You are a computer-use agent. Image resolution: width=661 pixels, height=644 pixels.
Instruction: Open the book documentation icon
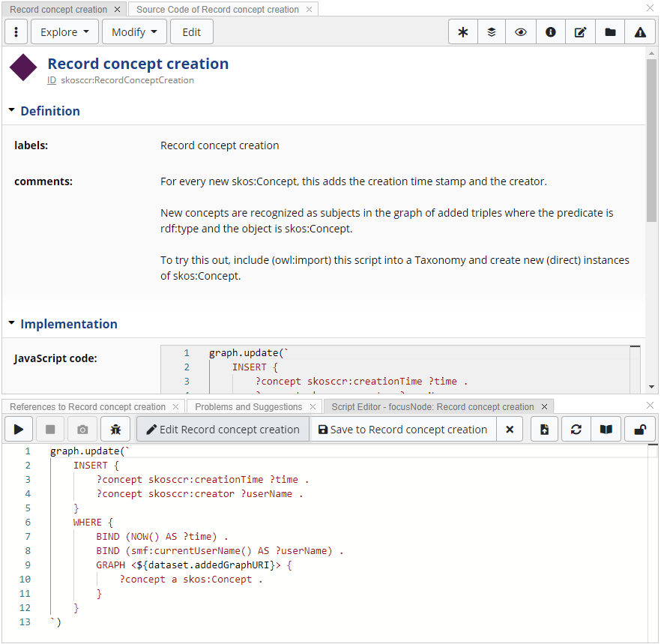click(x=606, y=429)
